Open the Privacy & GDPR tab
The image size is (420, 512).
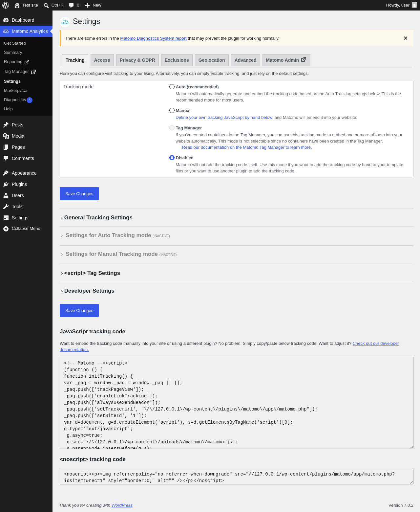coord(137,60)
